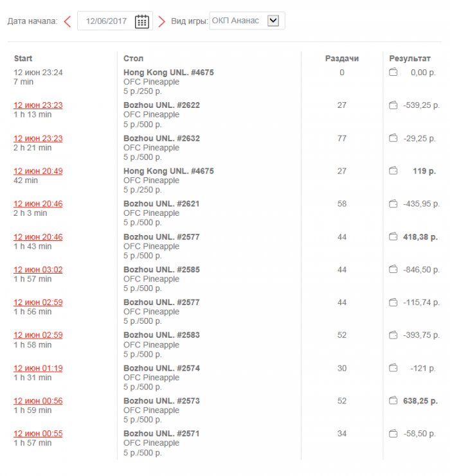
Task: Click hand history icon for the 0,00 р. result
Action: point(393,73)
